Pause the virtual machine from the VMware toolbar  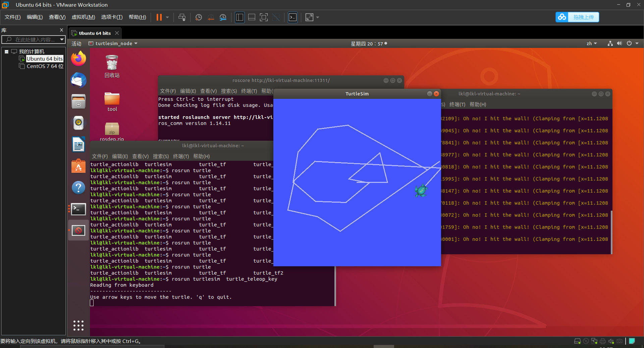pyautogui.click(x=159, y=17)
